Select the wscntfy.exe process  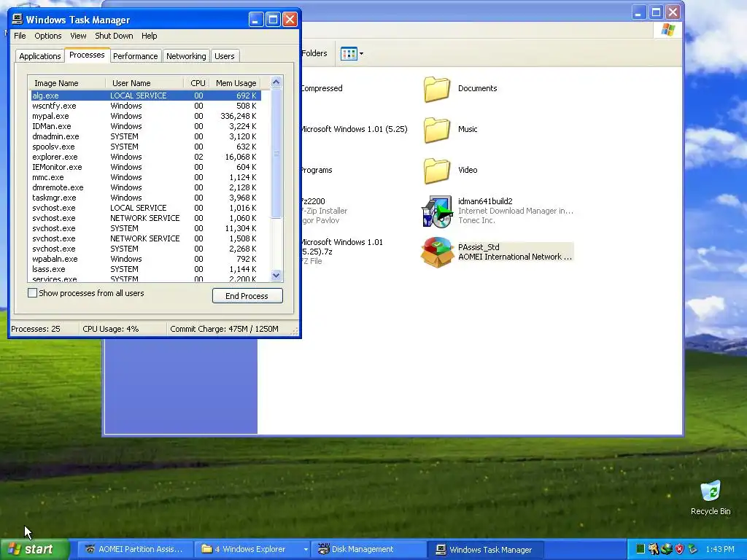pos(145,106)
